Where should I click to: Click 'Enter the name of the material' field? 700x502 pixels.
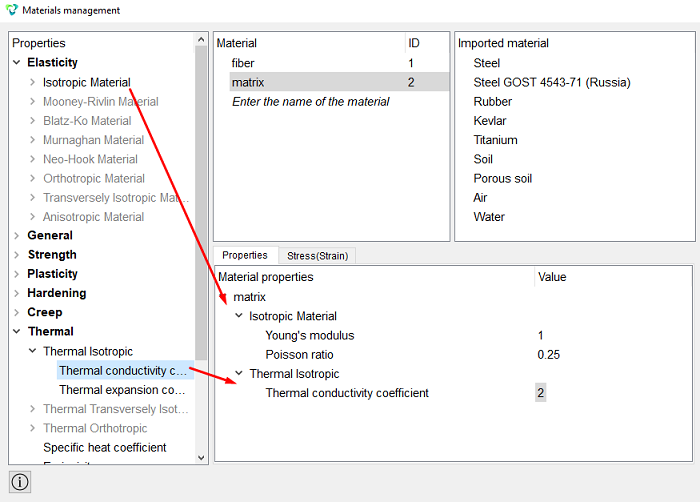coord(311,102)
